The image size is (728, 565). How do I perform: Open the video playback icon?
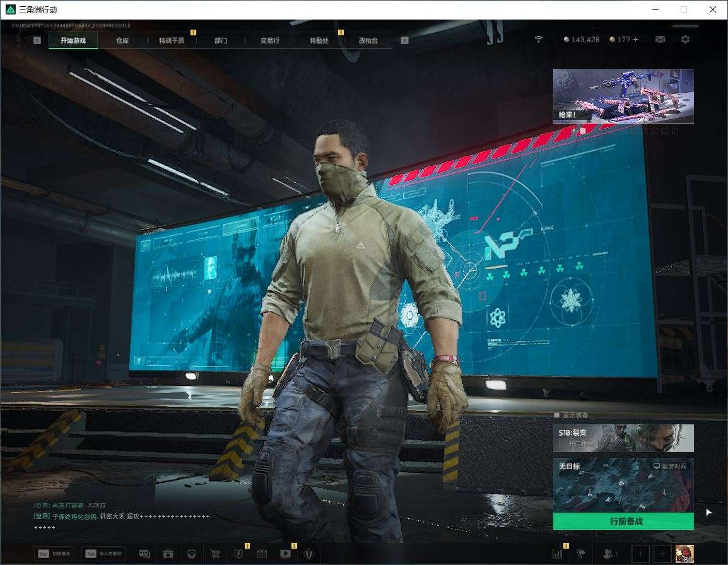click(x=286, y=554)
